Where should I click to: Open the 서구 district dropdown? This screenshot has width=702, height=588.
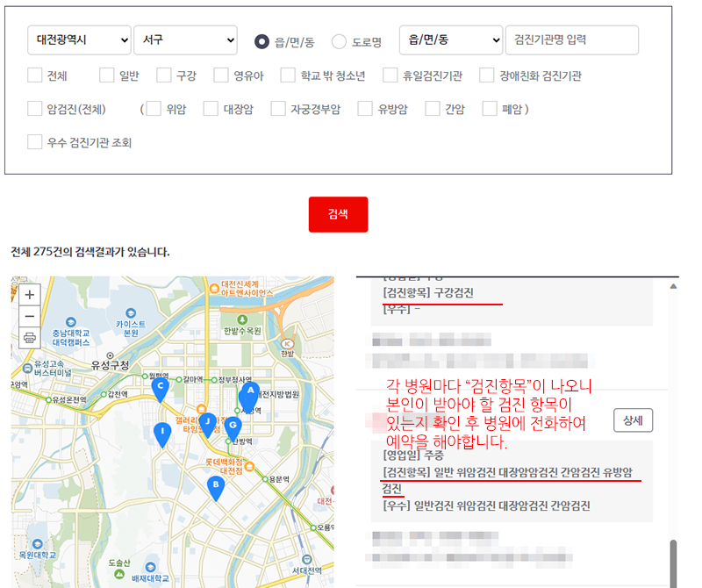[x=185, y=39]
